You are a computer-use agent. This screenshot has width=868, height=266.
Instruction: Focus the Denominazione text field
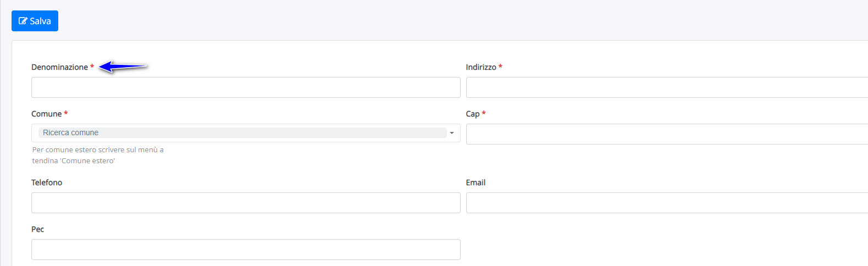[246, 87]
